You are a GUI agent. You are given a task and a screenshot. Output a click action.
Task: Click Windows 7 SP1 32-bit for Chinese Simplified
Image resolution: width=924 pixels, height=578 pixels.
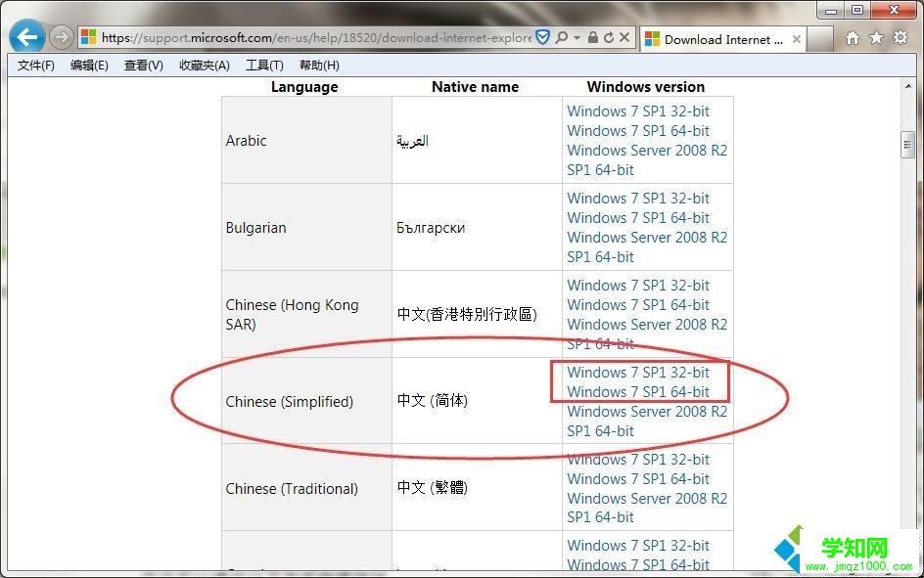tap(637, 373)
